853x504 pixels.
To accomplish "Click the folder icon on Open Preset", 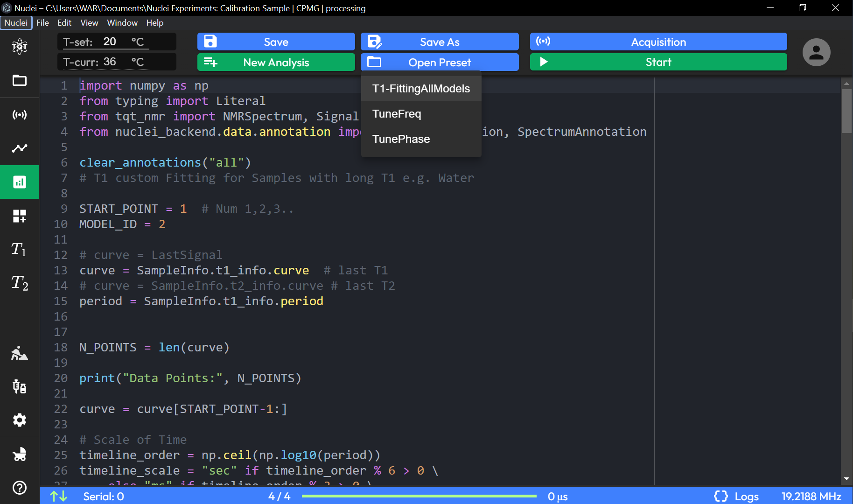I will (374, 62).
